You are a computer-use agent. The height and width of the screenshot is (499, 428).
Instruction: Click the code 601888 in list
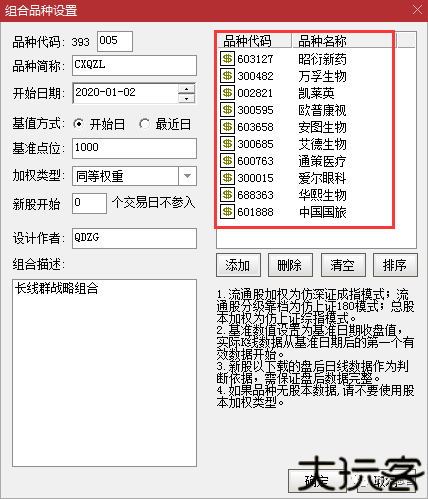[255, 212]
